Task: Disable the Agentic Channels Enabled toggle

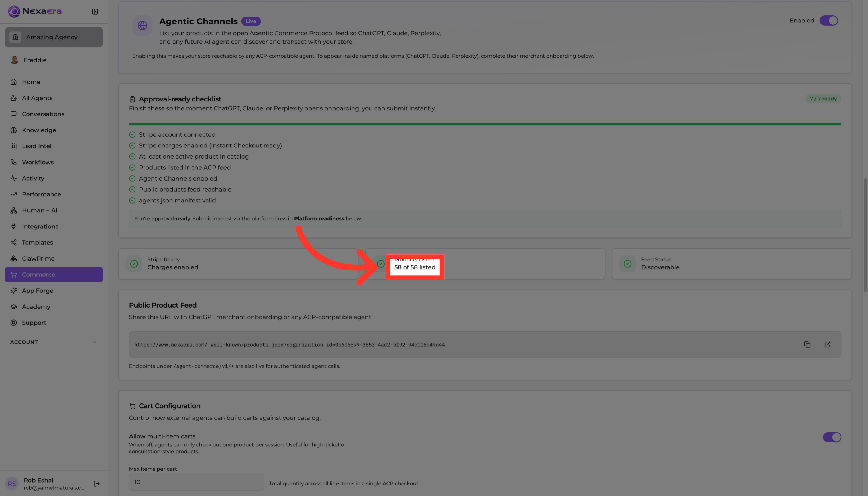Action: tap(829, 21)
